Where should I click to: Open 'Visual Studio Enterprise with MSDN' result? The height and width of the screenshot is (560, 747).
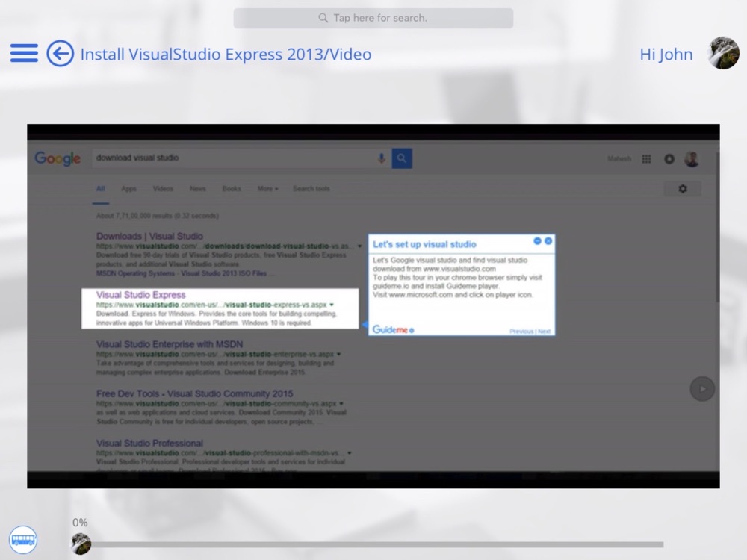[170, 344]
